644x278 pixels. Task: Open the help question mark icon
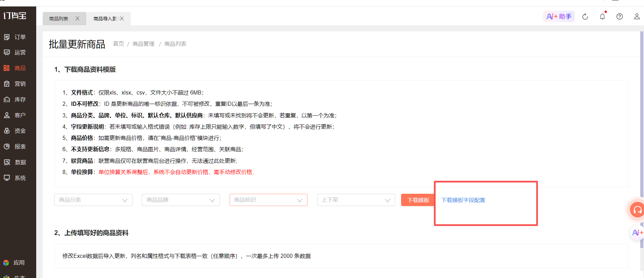(619, 16)
